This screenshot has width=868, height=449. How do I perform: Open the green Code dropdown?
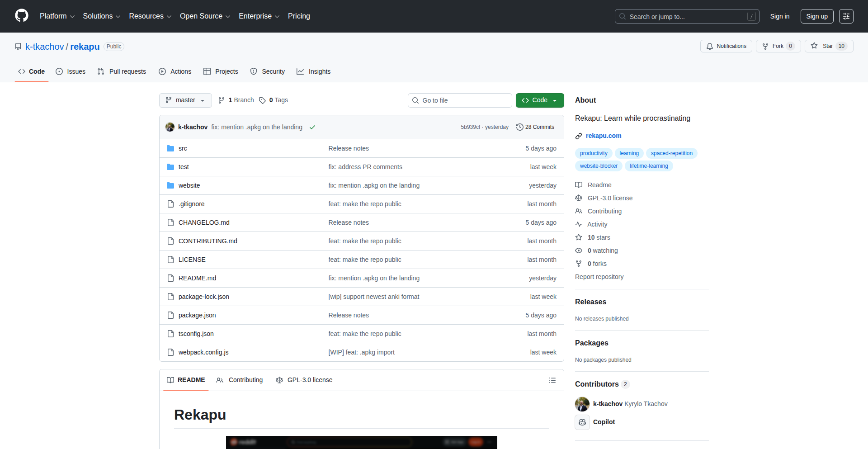(x=540, y=100)
